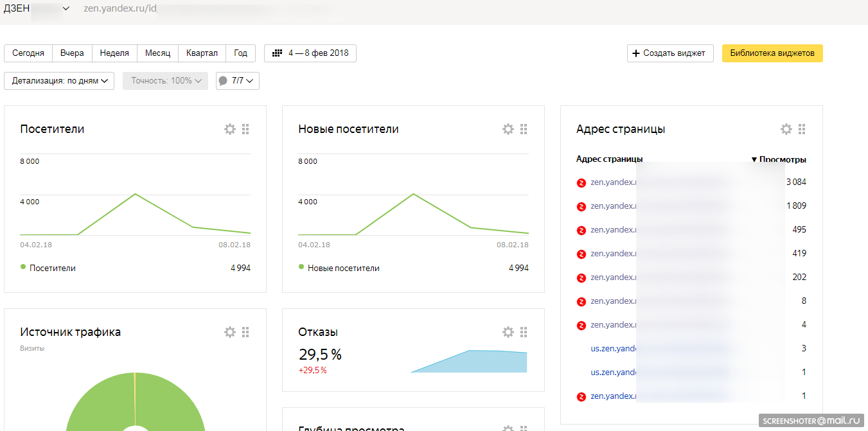Open settings gear on Новые посетители widget
This screenshot has height=431, width=868.
(x=508, y=129)
